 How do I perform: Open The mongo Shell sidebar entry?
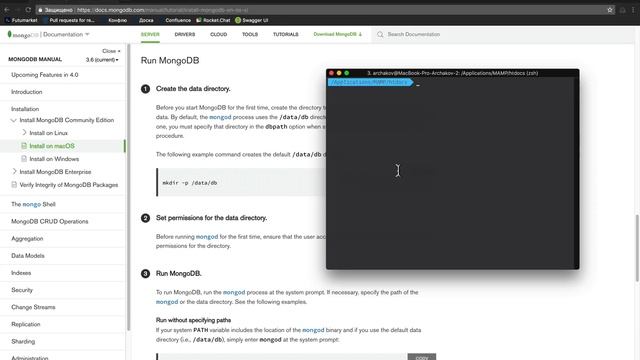(33, 204)
